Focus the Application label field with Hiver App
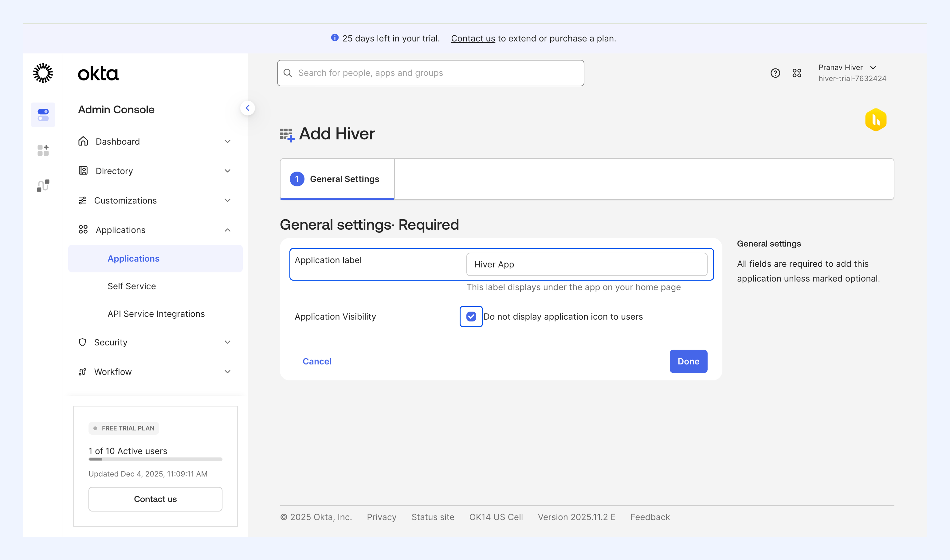Viewport: 950px width, 560px height. click(x=587, y=264)
